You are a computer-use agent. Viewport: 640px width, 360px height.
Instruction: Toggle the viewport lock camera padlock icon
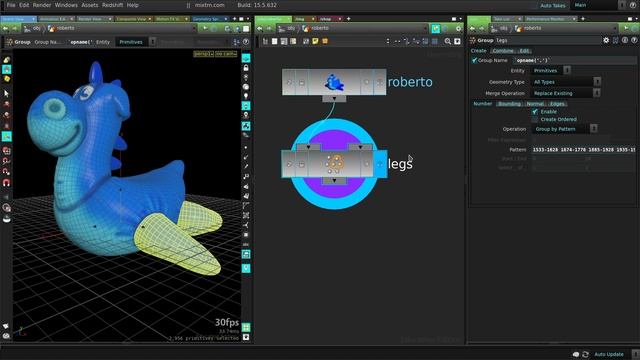point(246,68)
